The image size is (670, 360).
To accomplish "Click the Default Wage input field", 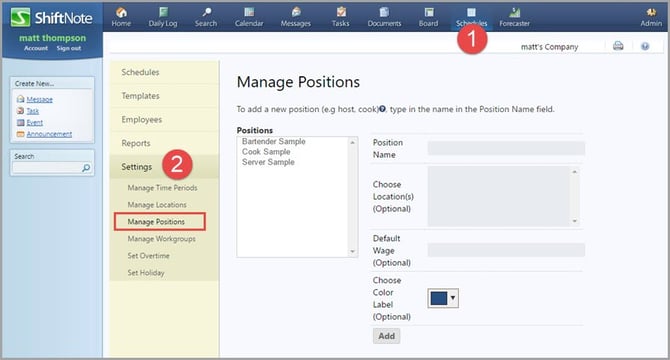I will coord(506,250).
